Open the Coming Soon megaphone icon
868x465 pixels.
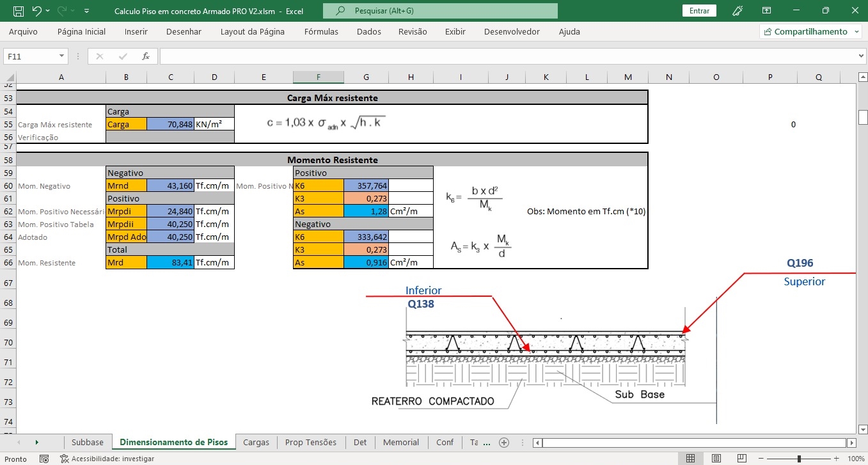pos(738,11)
